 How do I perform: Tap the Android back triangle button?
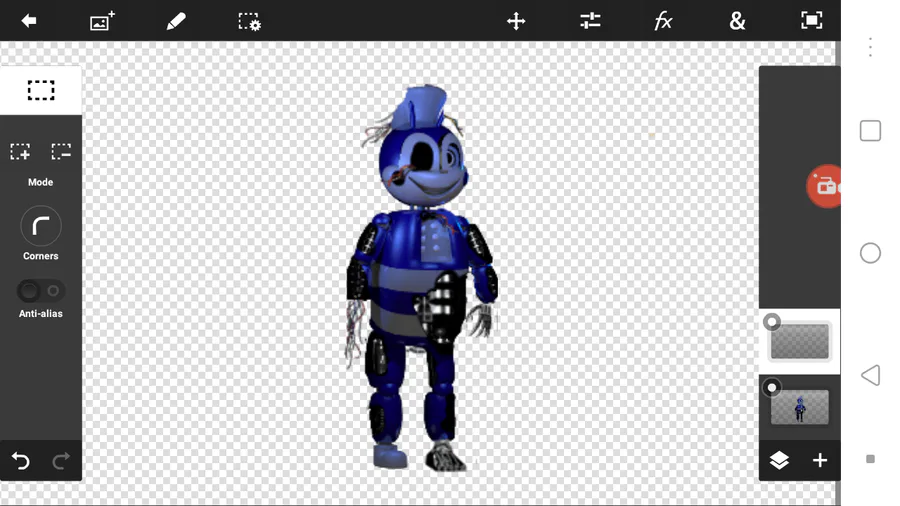coord(870,375)
